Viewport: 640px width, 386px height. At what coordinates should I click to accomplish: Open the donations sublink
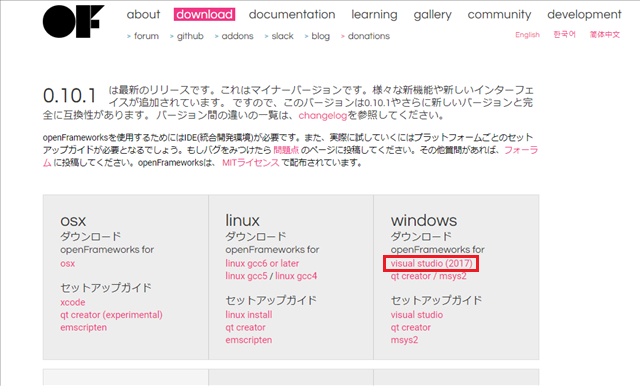tap(369, 36)
